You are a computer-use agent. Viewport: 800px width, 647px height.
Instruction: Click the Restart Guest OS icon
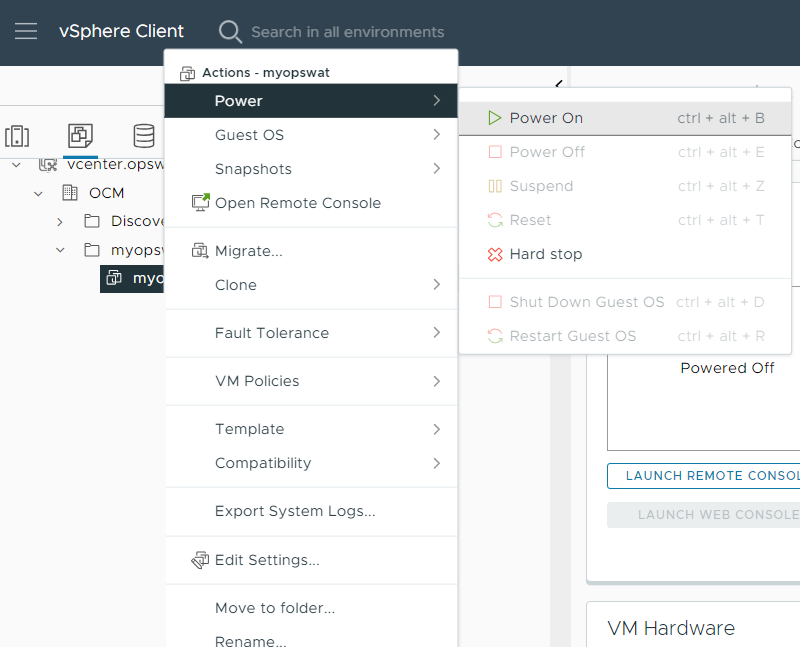495,336
